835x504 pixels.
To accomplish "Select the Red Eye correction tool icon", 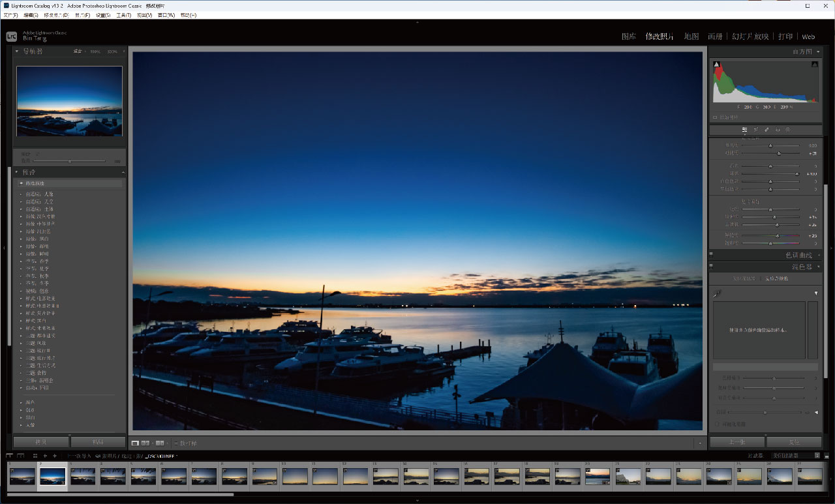I will (x=777, y=130).
